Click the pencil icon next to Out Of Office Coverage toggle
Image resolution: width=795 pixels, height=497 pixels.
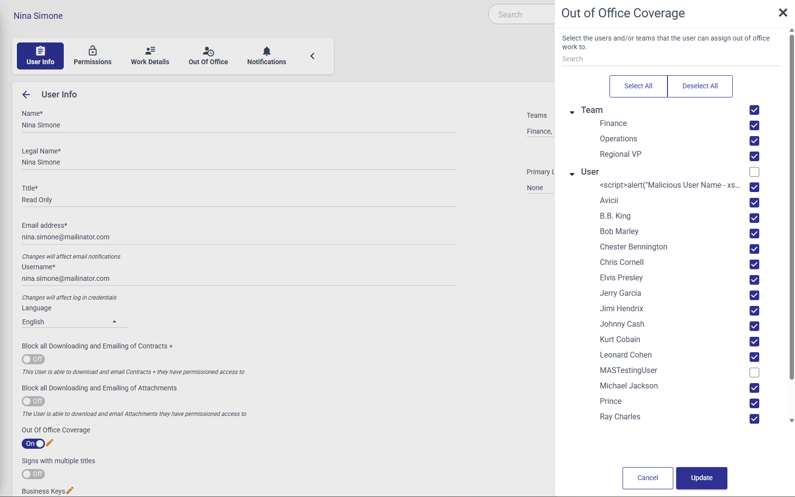tap(50, 443)
